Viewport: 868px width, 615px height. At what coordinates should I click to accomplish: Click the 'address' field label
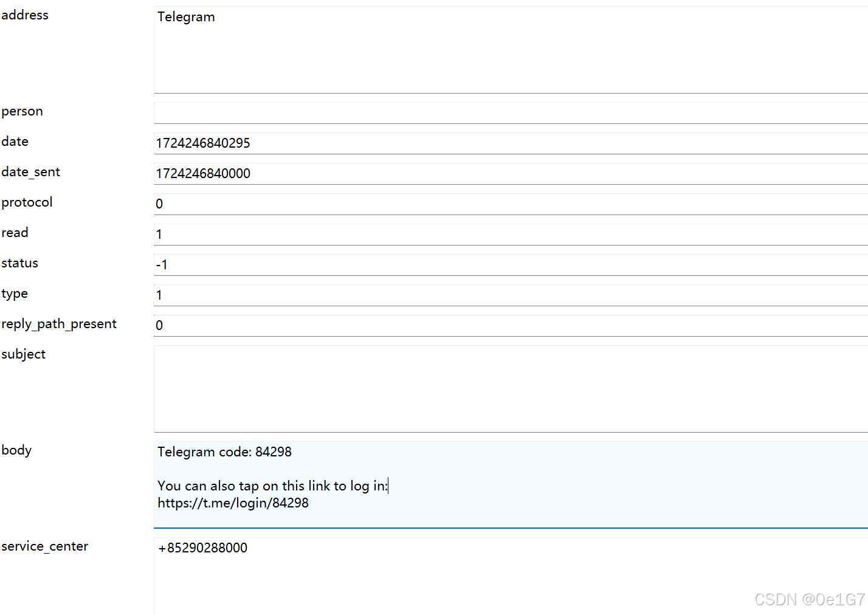[x=25, y=15]
